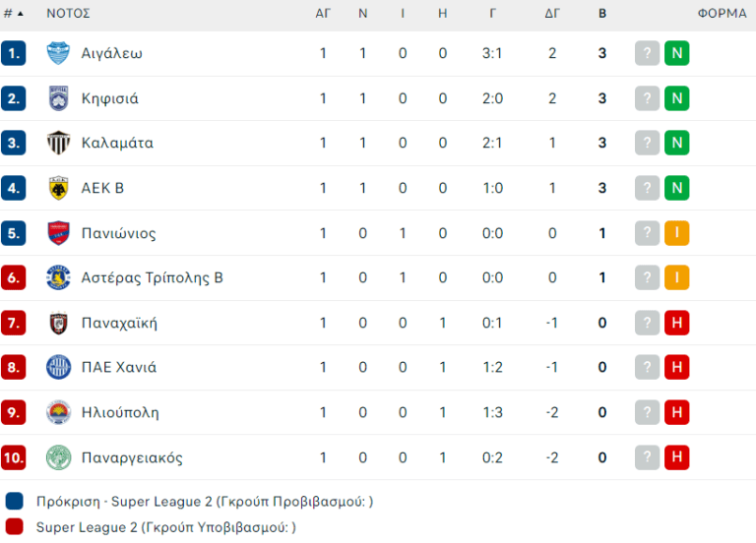Viewport: 756px width, 543px height.
Task: Click the Πανιώνιος team crest icon
Action: tap(59, 233)
